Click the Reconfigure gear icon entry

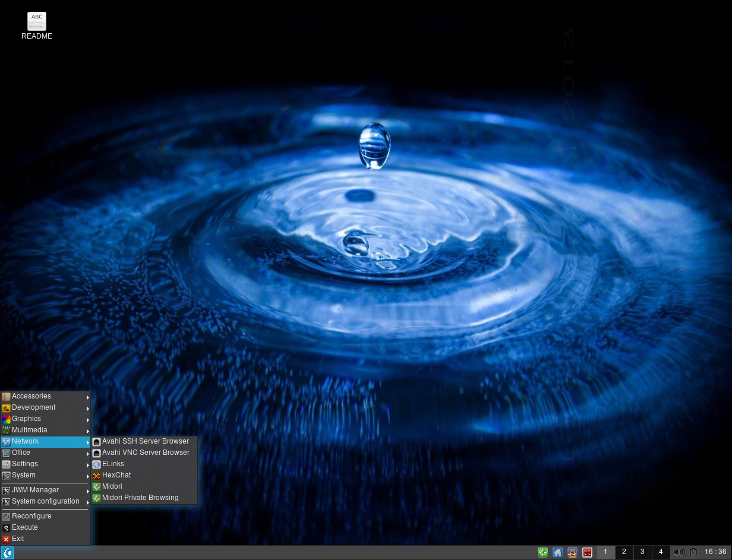(6, 517)
